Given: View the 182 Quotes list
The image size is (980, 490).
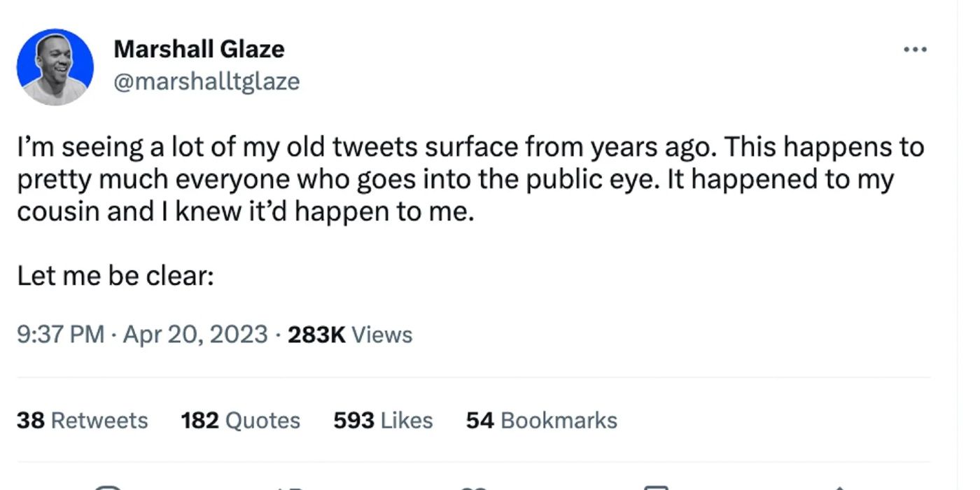Looking at the screenshot, I should pyautogui.click(x=240, y=420).
